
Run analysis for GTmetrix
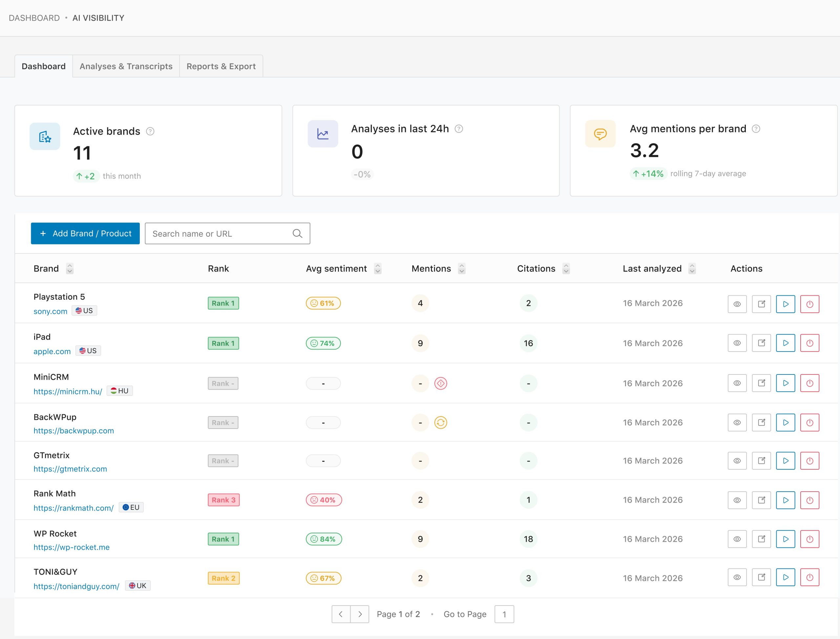click(x=786, y=460)
